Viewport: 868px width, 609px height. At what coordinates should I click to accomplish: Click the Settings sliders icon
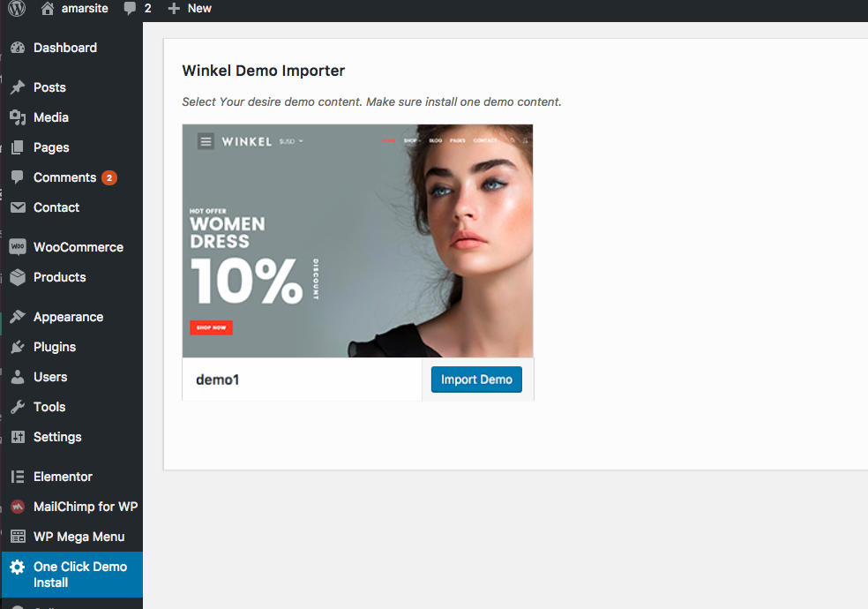pyautogui.click(x=18, y=437)
